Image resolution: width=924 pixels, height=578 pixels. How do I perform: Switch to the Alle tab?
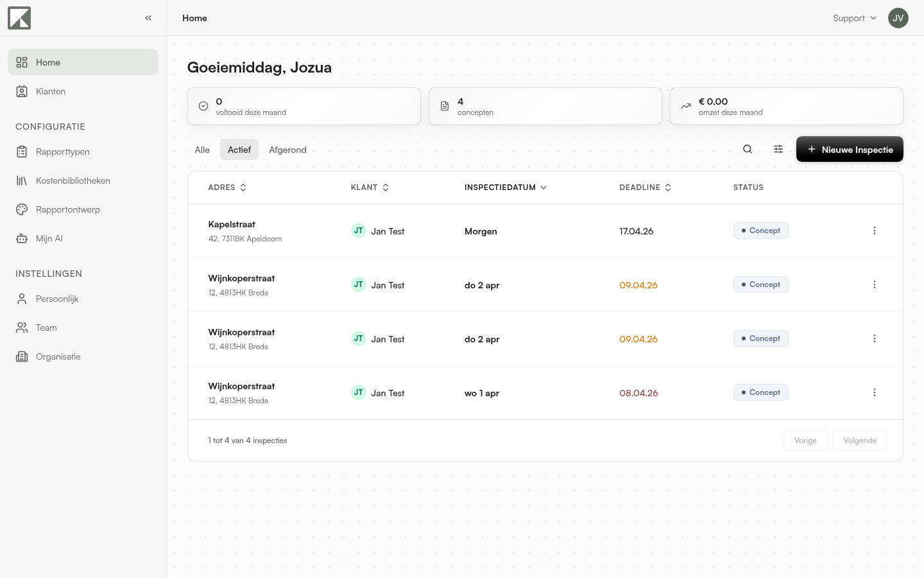coord(202,150)
